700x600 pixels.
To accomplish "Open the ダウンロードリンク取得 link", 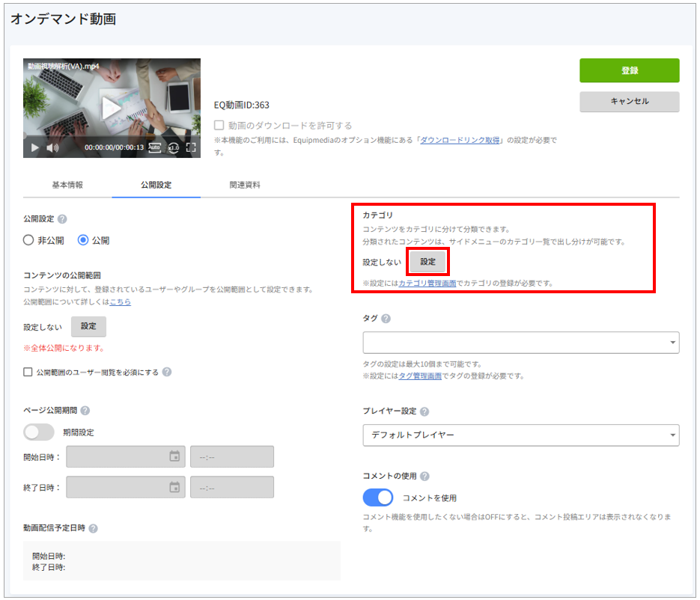I will (460, 140).
